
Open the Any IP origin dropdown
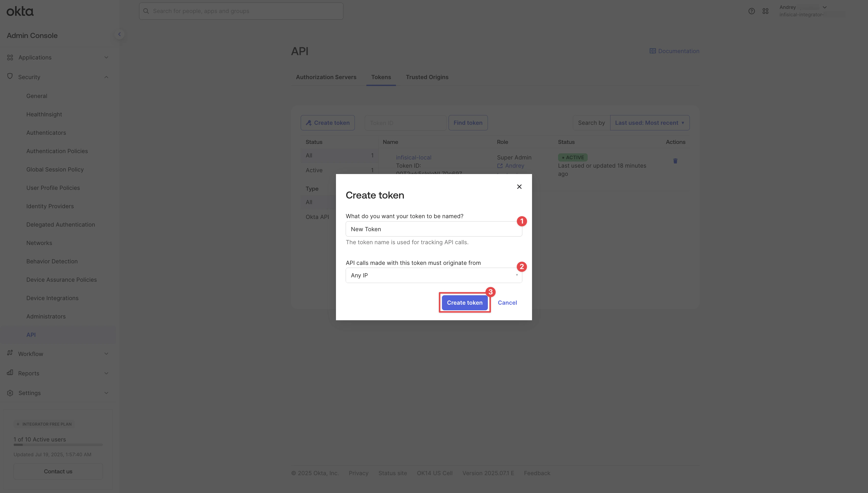pos(434,275)
